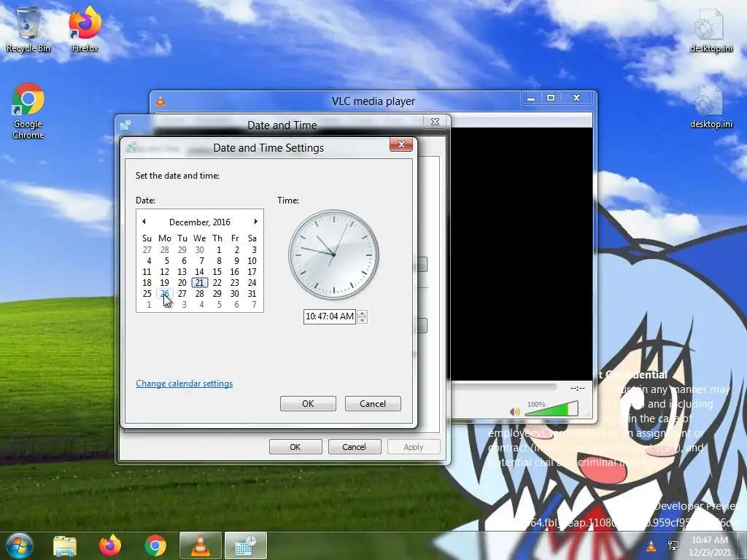Screen dimensions: 747x560
Task: Click the time field showing 10:47:04 AM
Action: click(x=330, y=316)
